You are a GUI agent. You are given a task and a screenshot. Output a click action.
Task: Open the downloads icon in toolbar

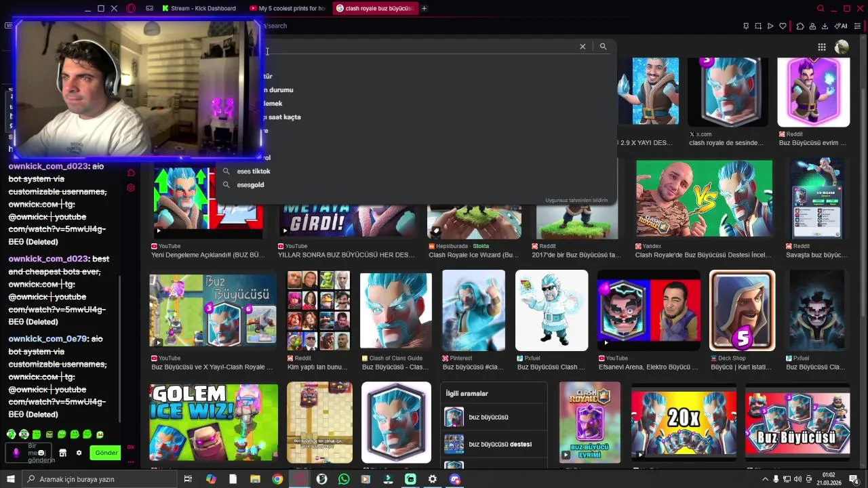pyautogui.click(x=825, y=26)
